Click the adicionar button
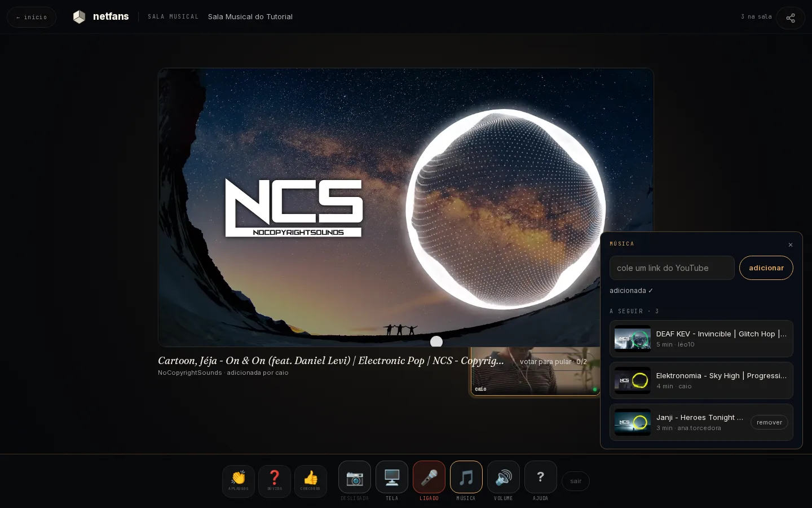 (766, 268)
